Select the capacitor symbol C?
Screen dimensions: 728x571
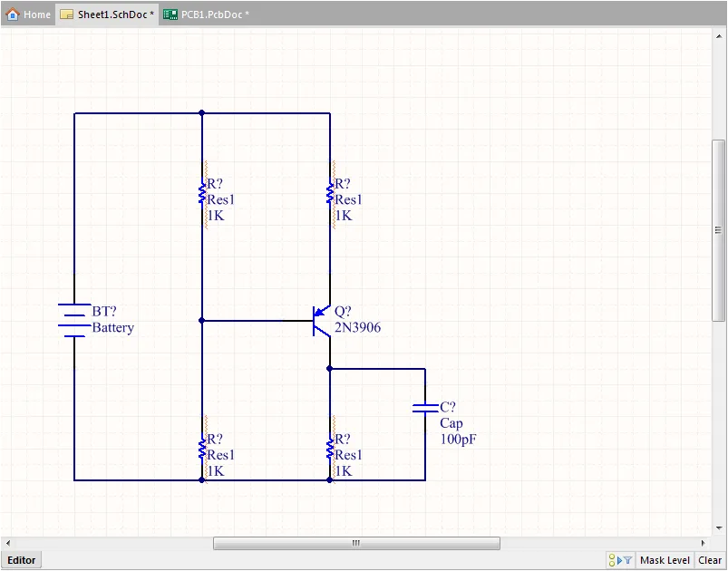[x=425, y=408]
